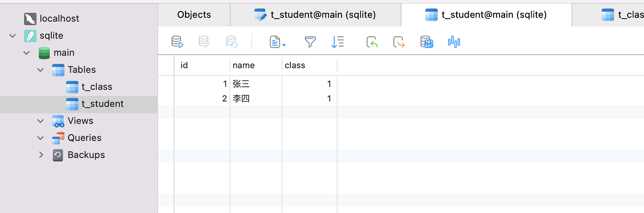Collapse the Views tree node
Viewport: 644px width, 213px height.
tap(40, 121)
